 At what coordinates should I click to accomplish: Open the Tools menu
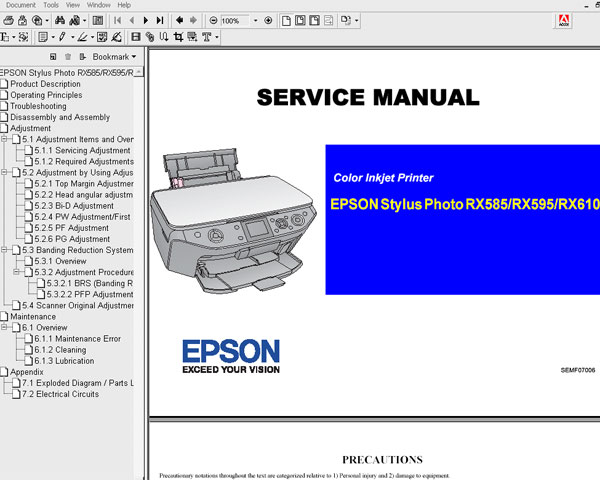pyautogui.click(x=51, y=5)
